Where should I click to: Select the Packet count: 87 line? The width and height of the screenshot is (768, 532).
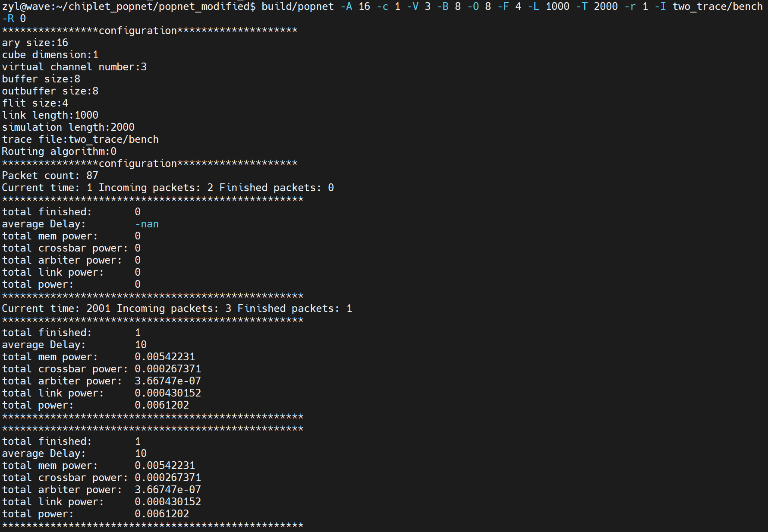50,175
